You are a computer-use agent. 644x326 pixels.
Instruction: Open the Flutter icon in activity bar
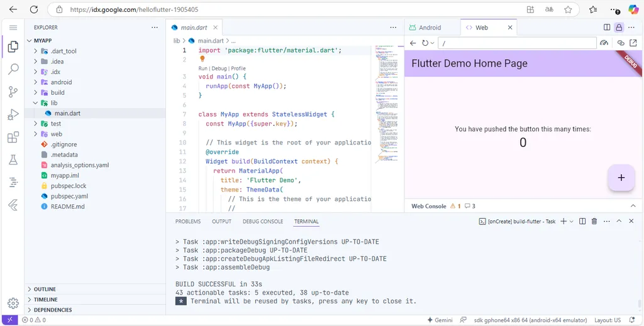(x=13, y=205)
